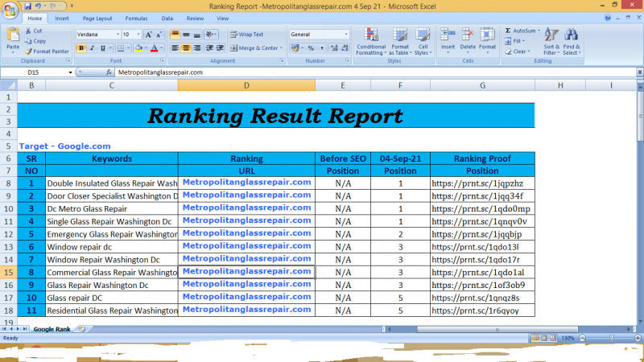Paste clipboard contents

(13, 41)
